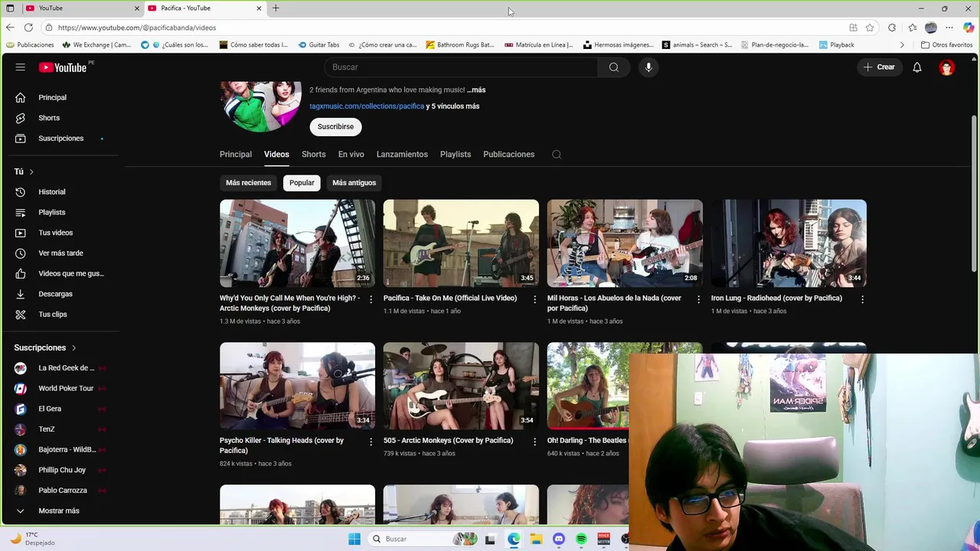Bookmark this page with star icon

pyautogui.click(x=870, y=28)
